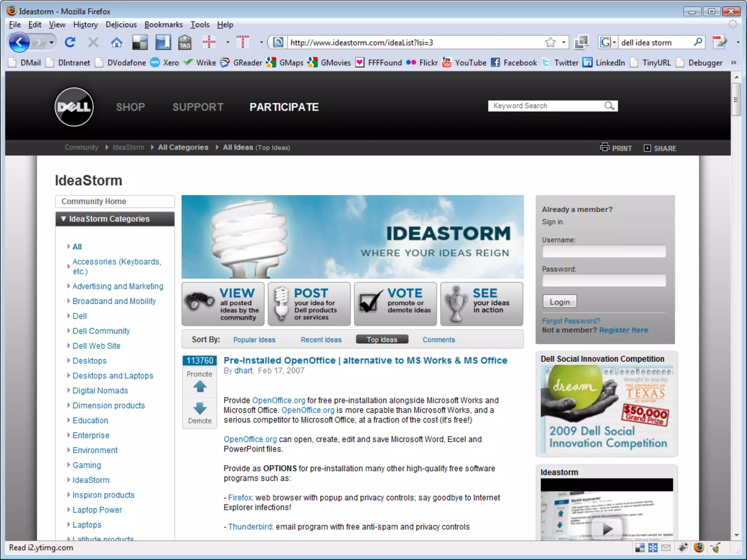Click the VIEW all posted ideas button
Viewport: 747px width, 560px height.
223,304
